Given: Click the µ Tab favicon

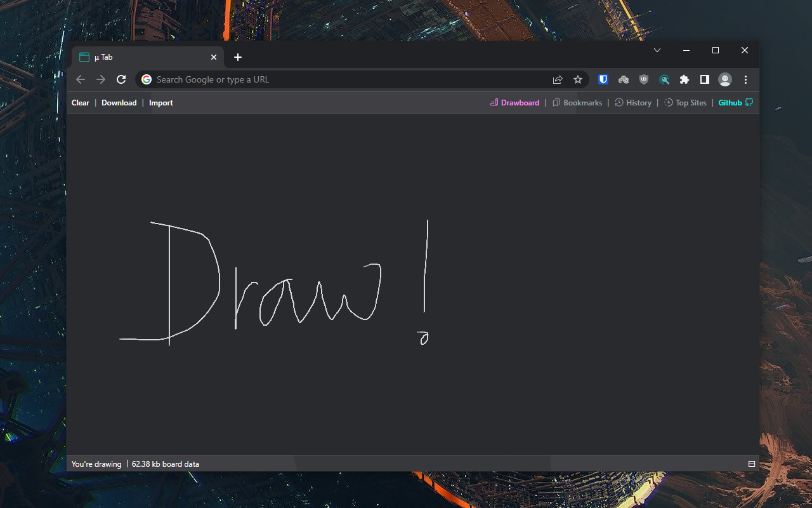Looking at the screenshot, I should (84, 57).
